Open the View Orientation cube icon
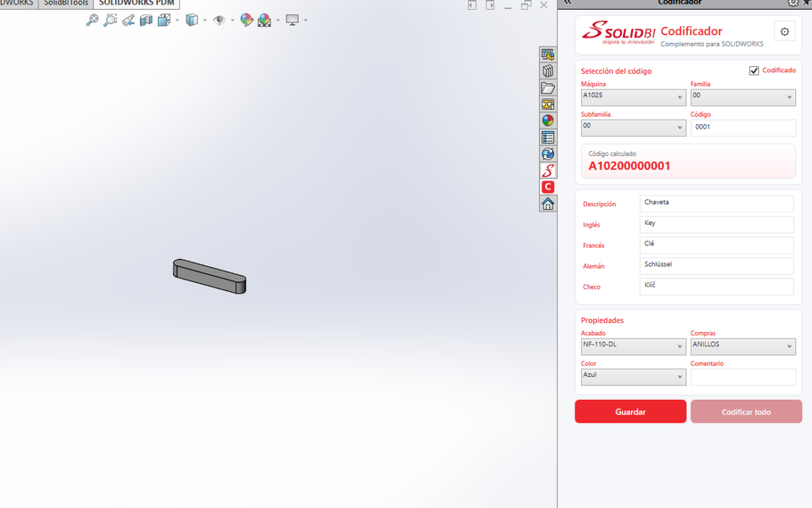This screenshot has height=508, width=812. tap(164, 20)
